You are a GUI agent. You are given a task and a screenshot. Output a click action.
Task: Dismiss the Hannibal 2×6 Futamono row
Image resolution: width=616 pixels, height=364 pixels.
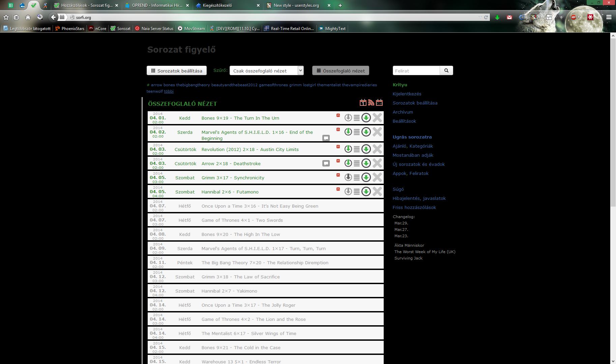coord(377,191)
